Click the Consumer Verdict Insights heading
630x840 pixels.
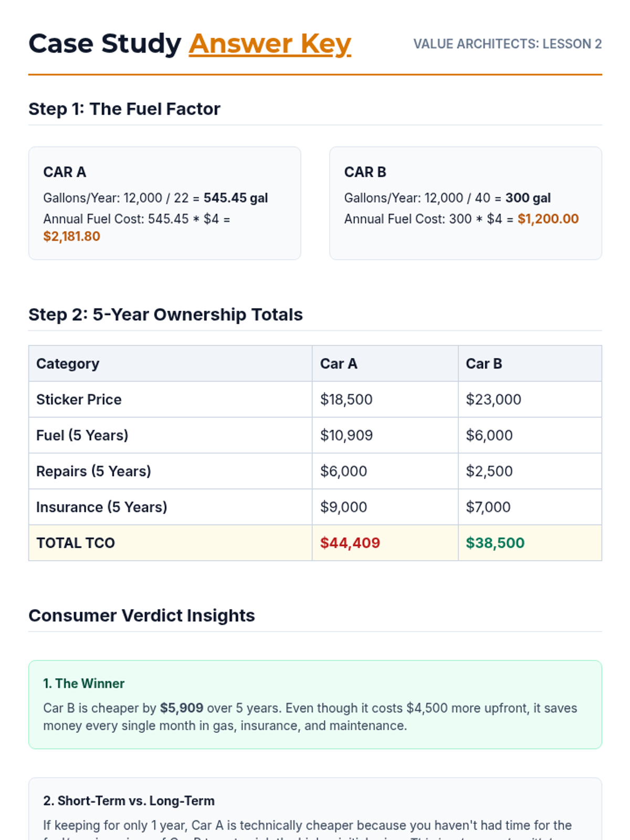tap(142, 615)
